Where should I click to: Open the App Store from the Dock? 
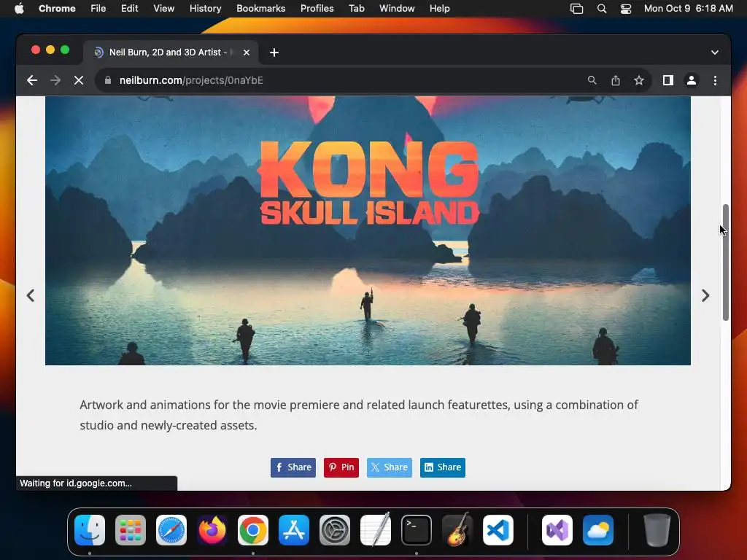294,530
